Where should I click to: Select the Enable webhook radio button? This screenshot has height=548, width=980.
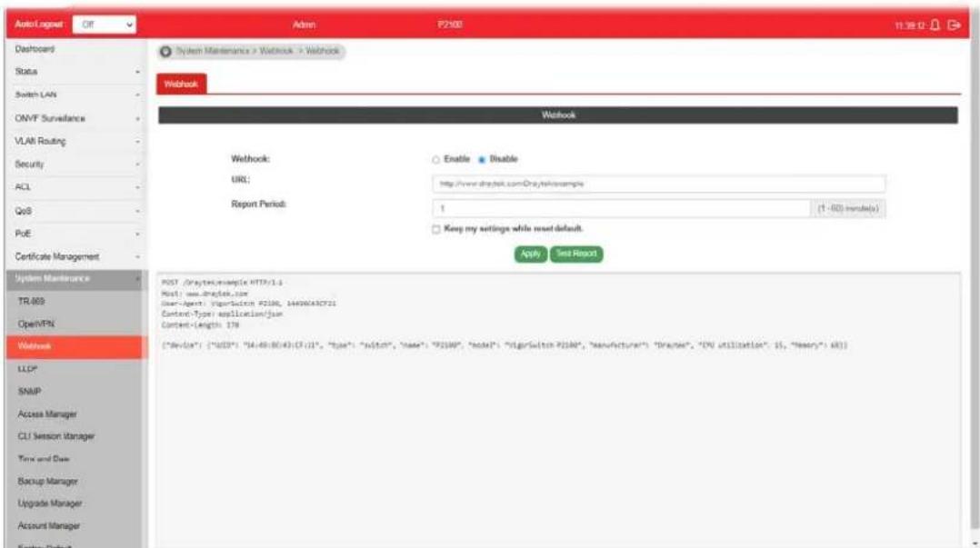(x=435, y=160)
